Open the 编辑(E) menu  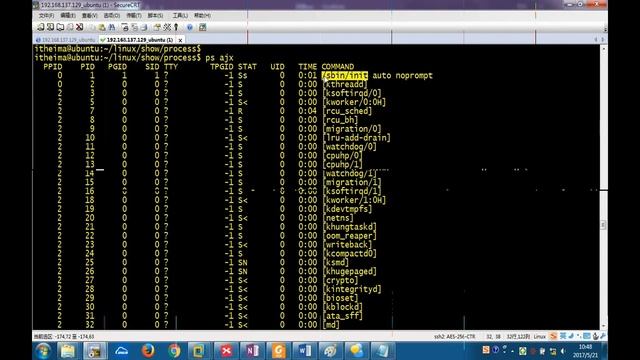point(68,16)
